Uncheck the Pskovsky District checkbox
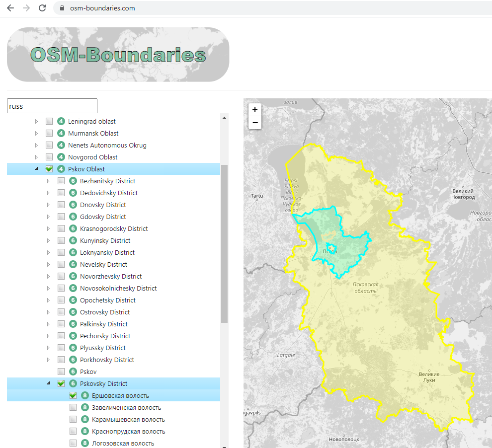 point(61,383)
